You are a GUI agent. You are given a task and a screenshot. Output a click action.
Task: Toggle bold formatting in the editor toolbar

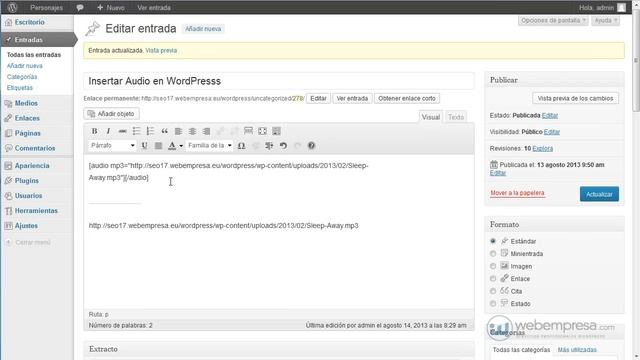(94, 131)
